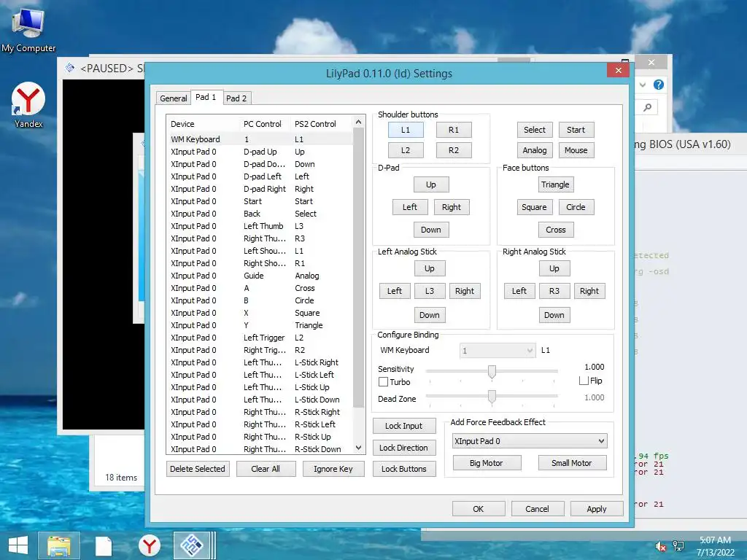Bind the R1 shoulder button
Viewport: 747px width, 560px height.
tap(454, 130)
